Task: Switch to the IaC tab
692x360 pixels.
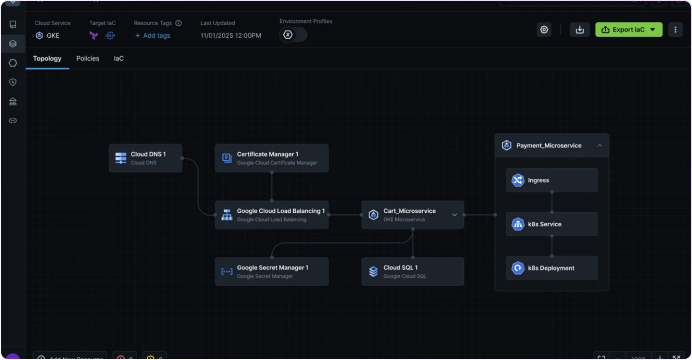Action: pos(119,59)
